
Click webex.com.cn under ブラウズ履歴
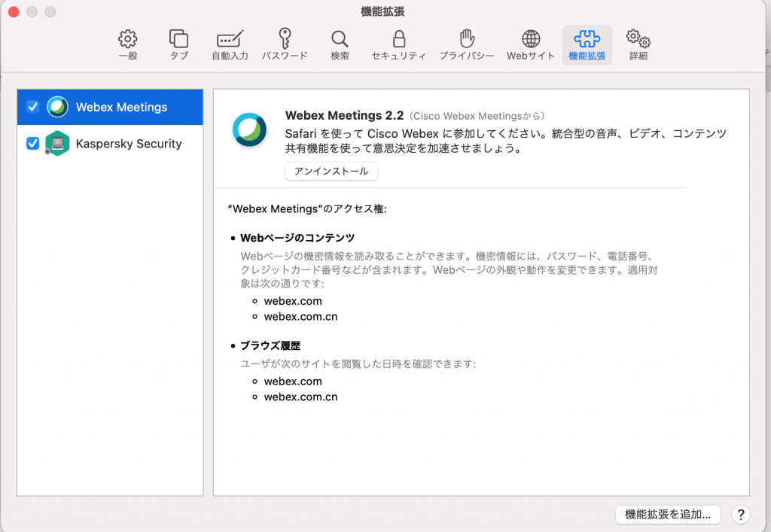(x=301, y=397)
